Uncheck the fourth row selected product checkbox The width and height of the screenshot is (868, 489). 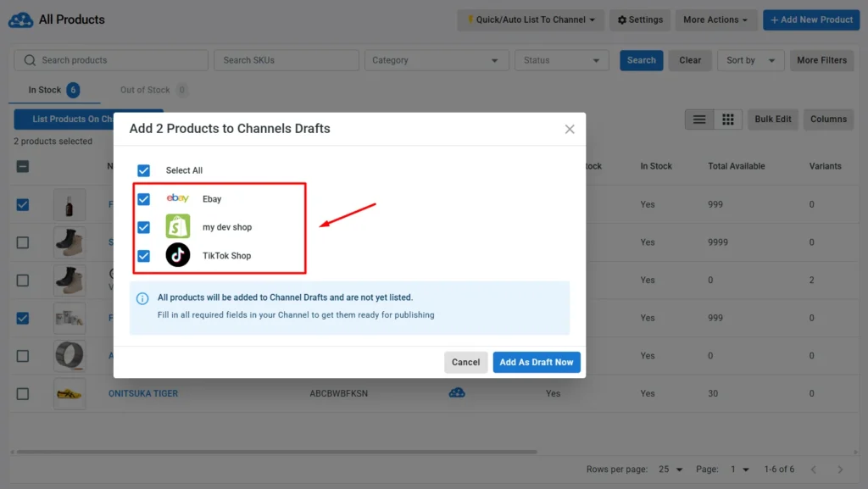coord(23,318)
